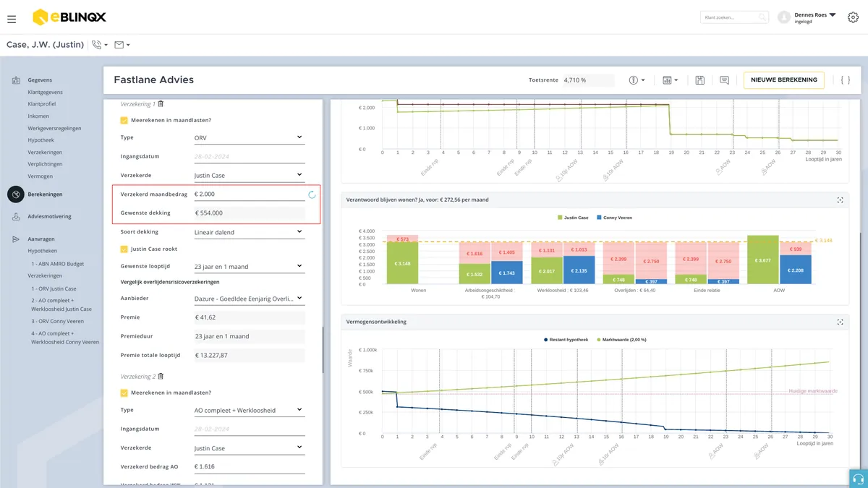Open Verzekeringen under Gegevens in sidebar
The width and height of the screenshot is (868, 488).
point(45,153)
